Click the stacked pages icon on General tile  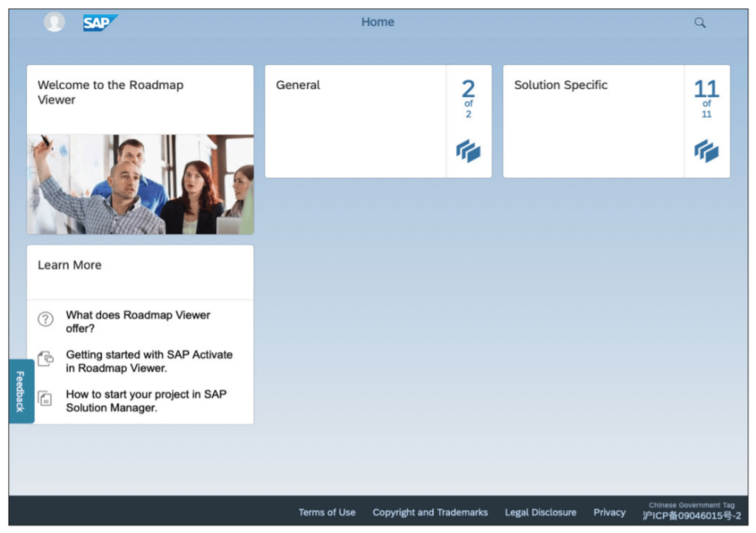coord(468,151)
